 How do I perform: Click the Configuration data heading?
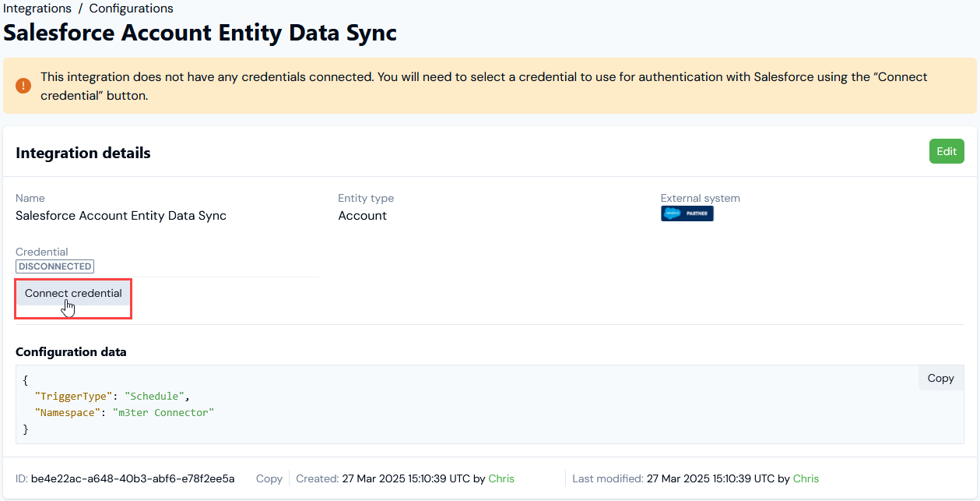(71, 352)
